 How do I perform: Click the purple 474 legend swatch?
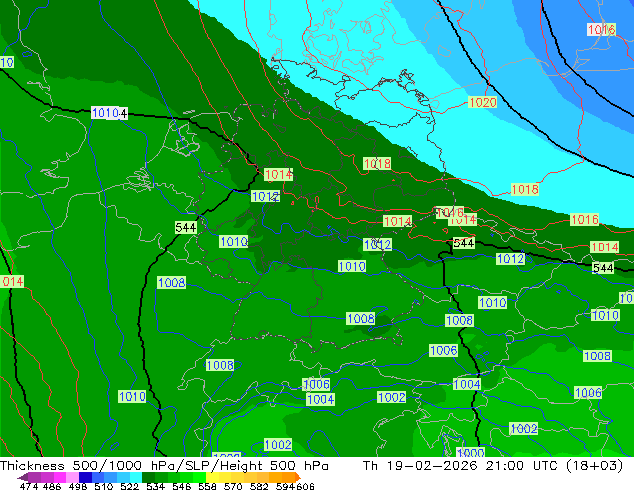(x=34, y=477)
